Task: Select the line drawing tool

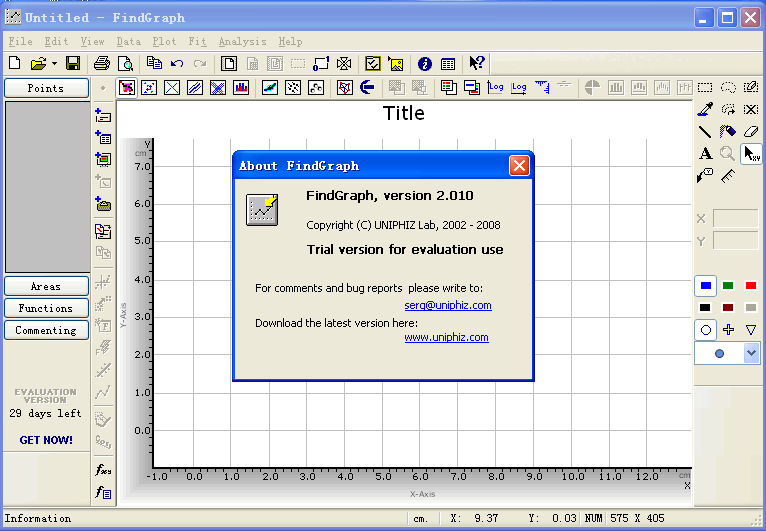Action: 705,131
